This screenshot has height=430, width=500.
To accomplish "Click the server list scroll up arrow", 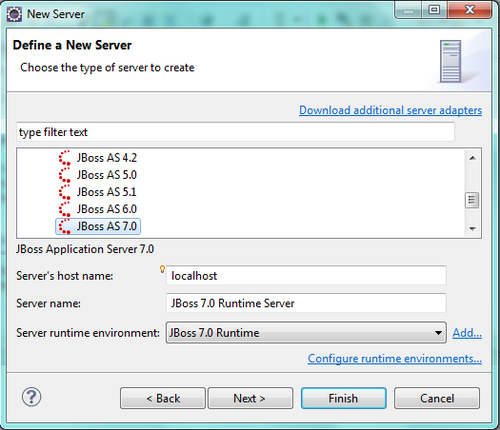I will [x=472, y=158].
